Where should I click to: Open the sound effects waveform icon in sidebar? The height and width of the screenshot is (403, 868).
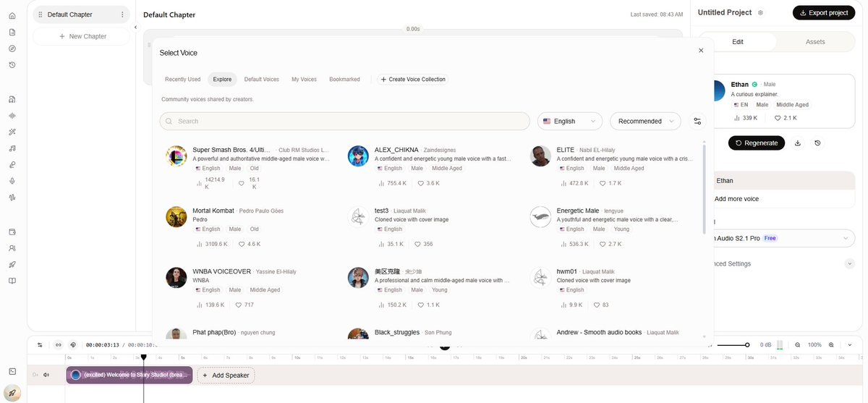12,198
